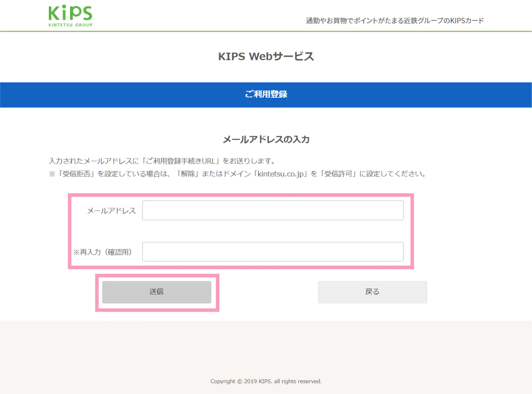Click the grey 送信 button inside pink outline
532x394 pixels.
click(x=157, y=292)
